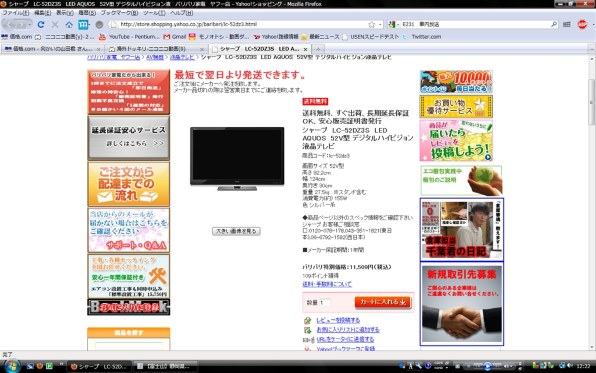Open the URL history dropdown arrow
596x373 pixels.
pos(380,24)
